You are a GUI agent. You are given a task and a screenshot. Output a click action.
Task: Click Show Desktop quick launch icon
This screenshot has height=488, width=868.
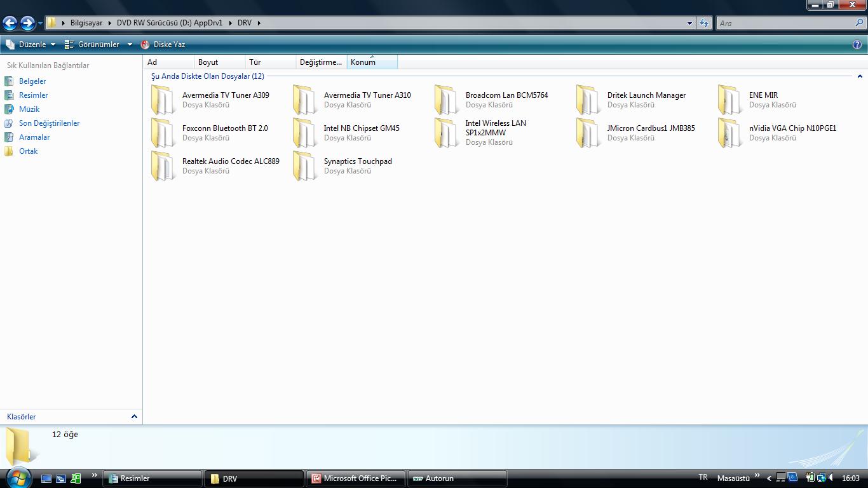tap(46, 478)
